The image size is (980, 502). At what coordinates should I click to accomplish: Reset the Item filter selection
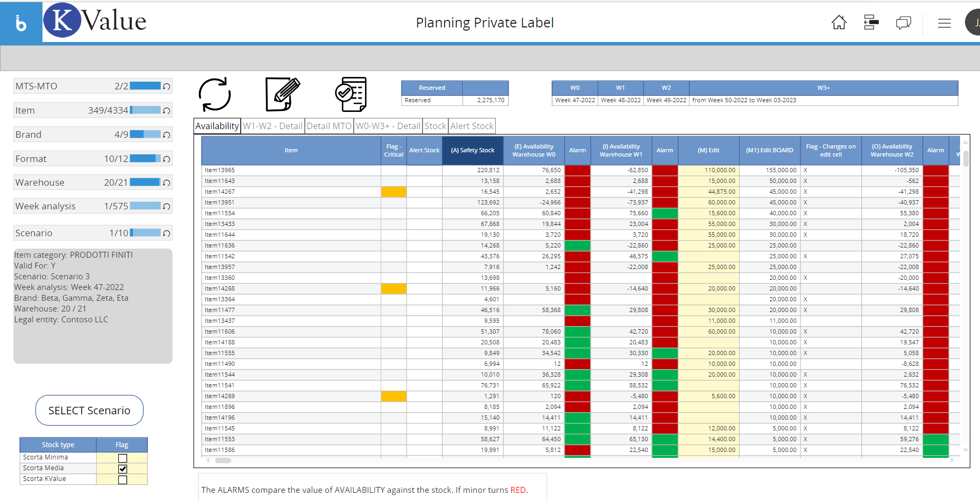167,111
